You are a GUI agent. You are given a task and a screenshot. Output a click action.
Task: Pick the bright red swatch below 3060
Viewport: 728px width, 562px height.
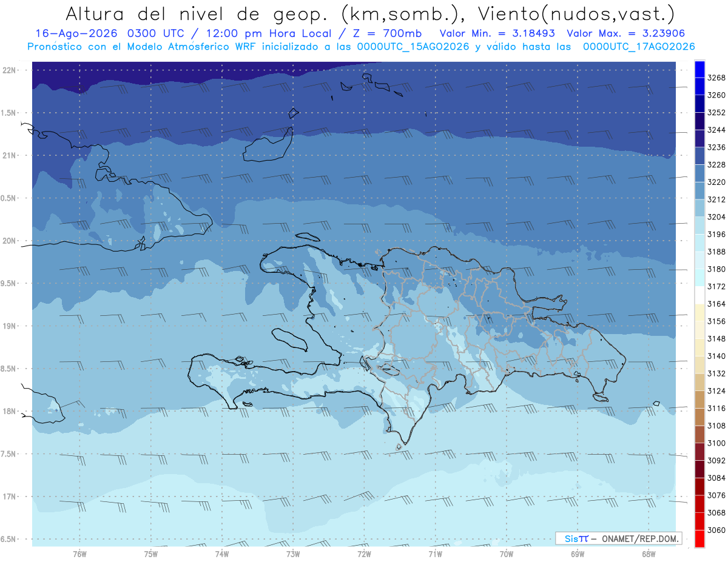tap(699, 538)
